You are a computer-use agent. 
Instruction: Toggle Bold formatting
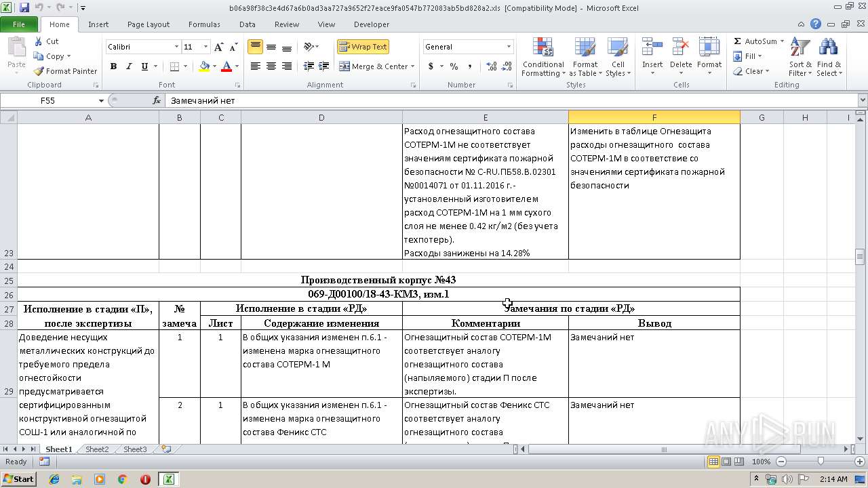pyautogui.click(x=113, y=66)
